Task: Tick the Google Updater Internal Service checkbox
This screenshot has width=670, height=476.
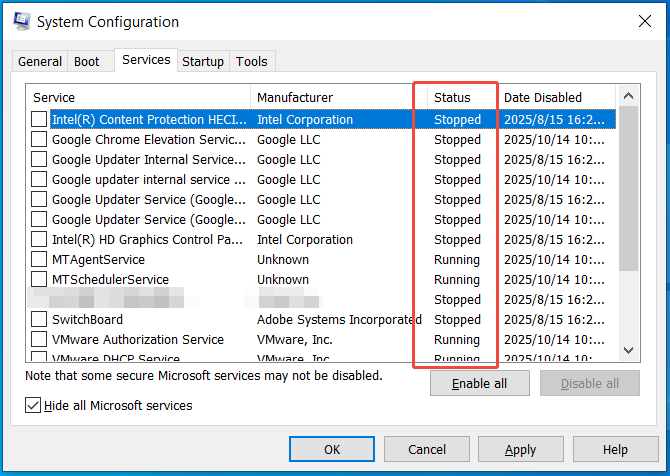Action: click(39, 159)
